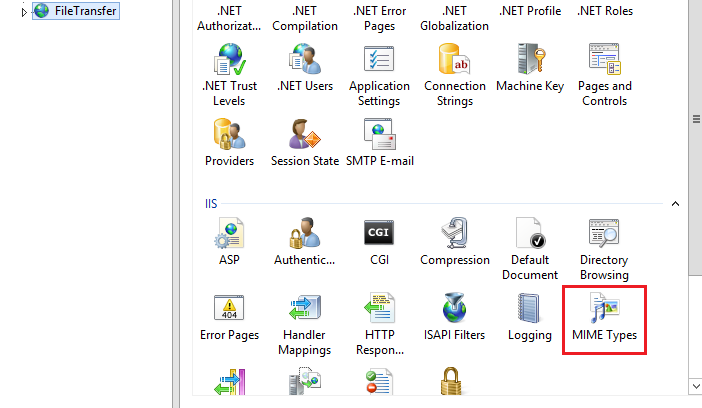Image resolution: width=702 pixels, height=408 pixels.
Task: Select .NET Profile label
Action: click(x=530, y=11)
